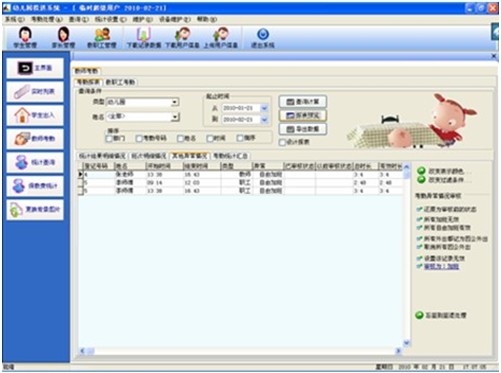Open the start date picker dropdown
The height and width of the screenshot is (373, 501).
pos(264,108)
